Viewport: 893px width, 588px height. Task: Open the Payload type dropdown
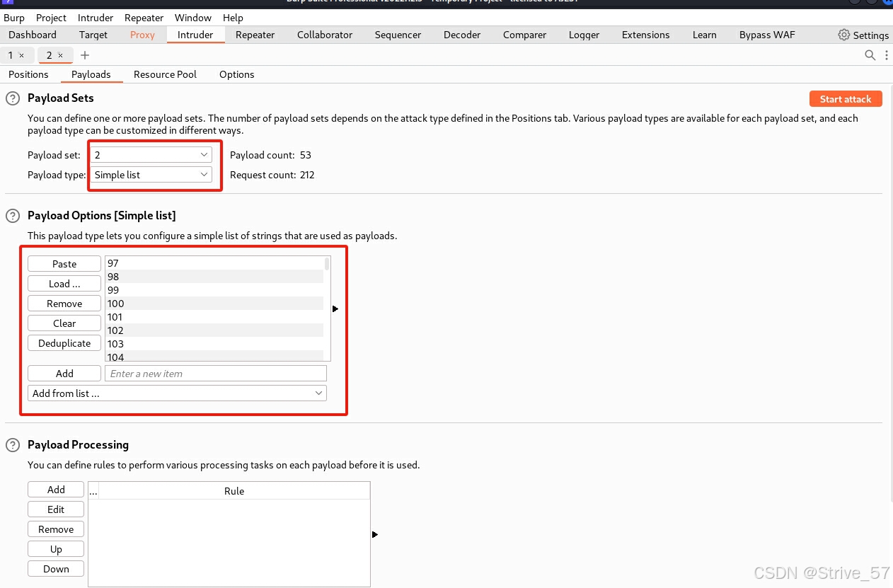[x=151, y=175]
